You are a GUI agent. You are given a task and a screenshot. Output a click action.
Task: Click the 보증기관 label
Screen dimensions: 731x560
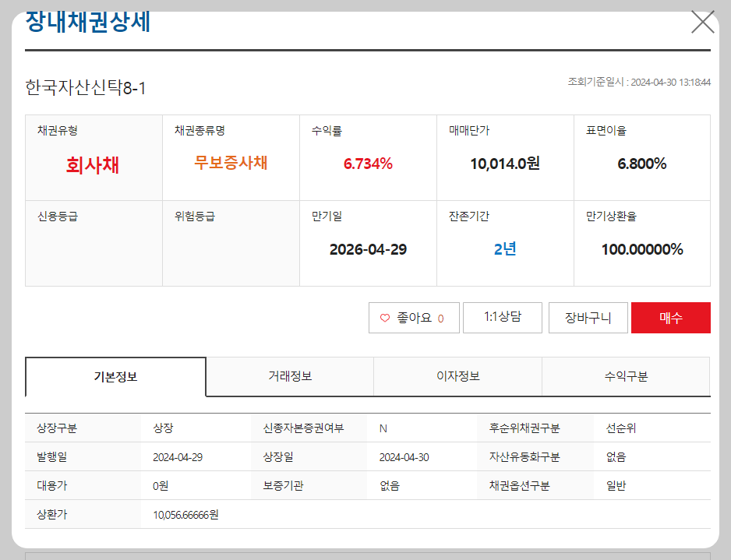click(x=283, y=485)
